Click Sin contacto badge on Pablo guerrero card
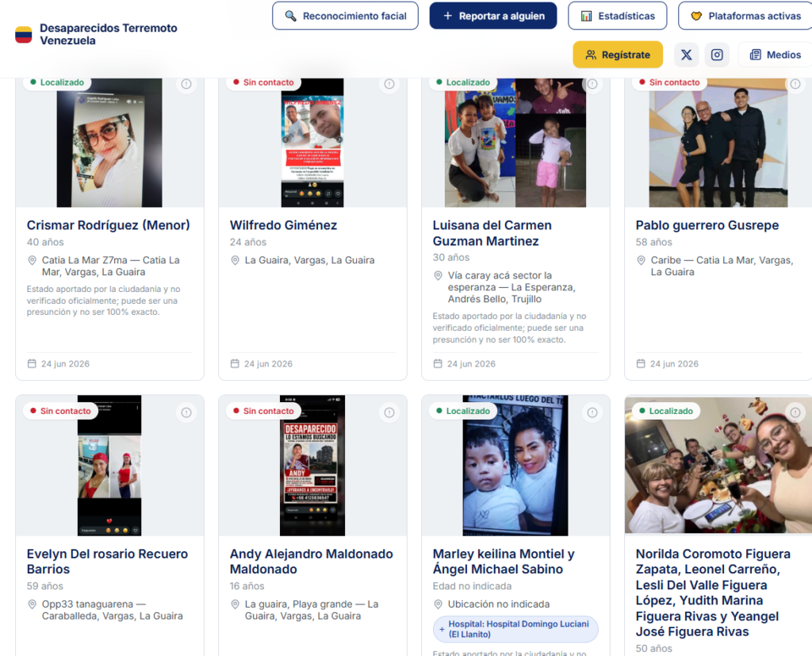Viewport: 812px width, 656px height. point(669,82)
